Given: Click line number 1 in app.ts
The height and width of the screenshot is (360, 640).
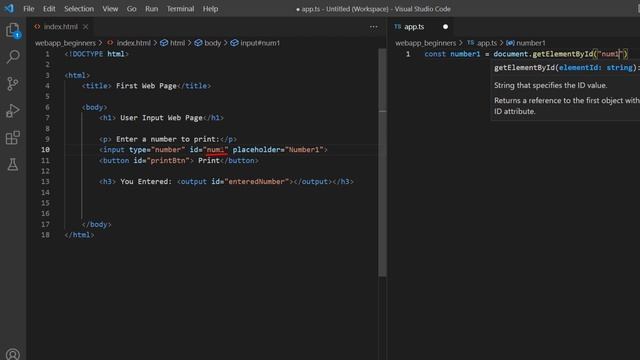Looking at the screenshot, I should (x=408, y=54).
